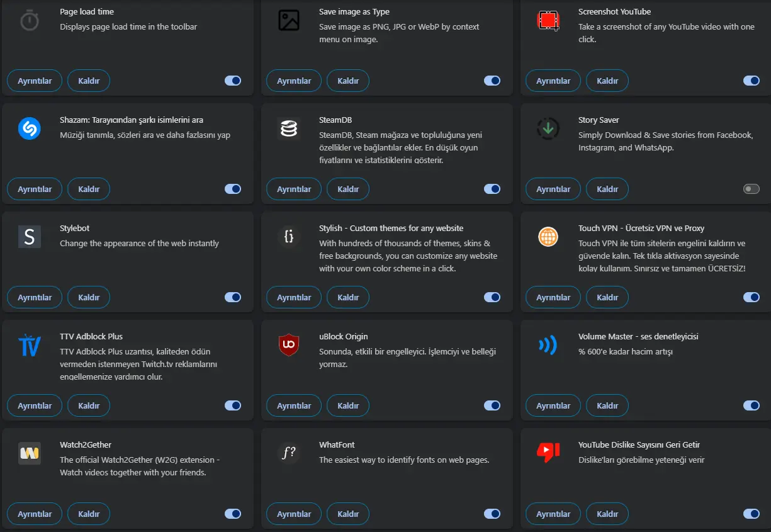
Task: Remove TTV Adblock Plus with Kaldır
Action: (89, 405)
